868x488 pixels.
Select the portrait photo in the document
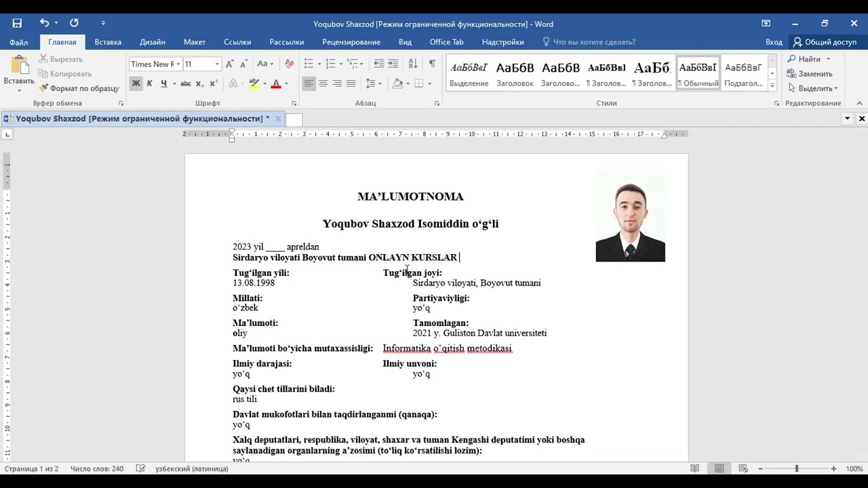630,216
